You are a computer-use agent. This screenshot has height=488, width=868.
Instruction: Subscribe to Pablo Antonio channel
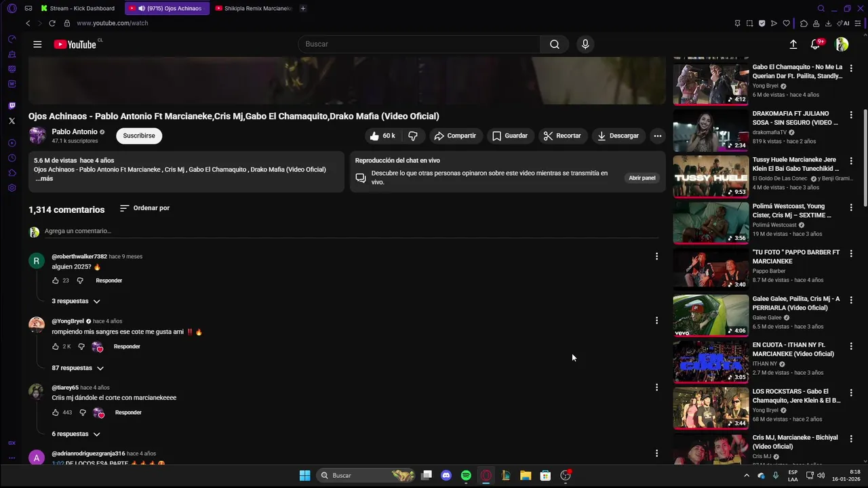[x=139, y=136]
